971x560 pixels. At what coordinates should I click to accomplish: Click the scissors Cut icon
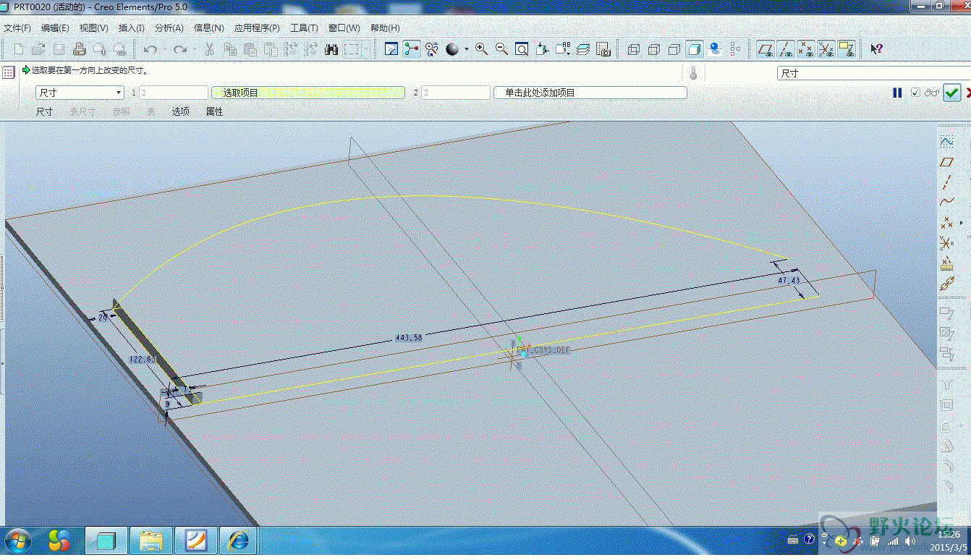[209, 49]
